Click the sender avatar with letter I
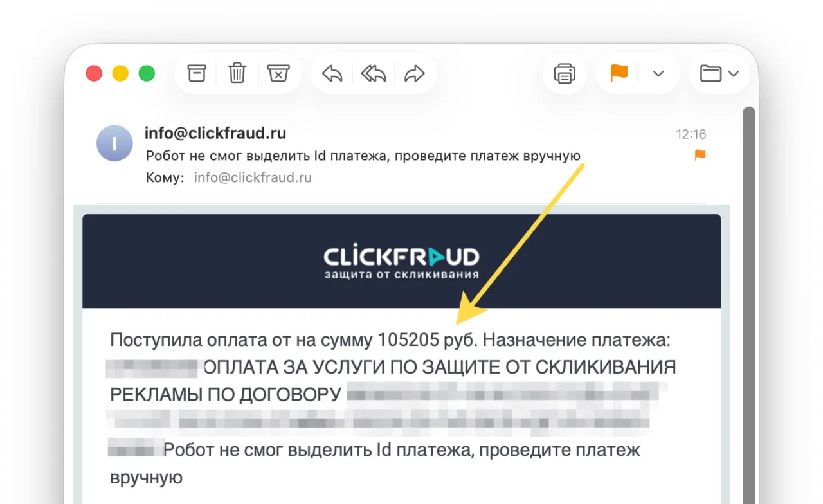This screenshot has width=823, height=504. 114,143
